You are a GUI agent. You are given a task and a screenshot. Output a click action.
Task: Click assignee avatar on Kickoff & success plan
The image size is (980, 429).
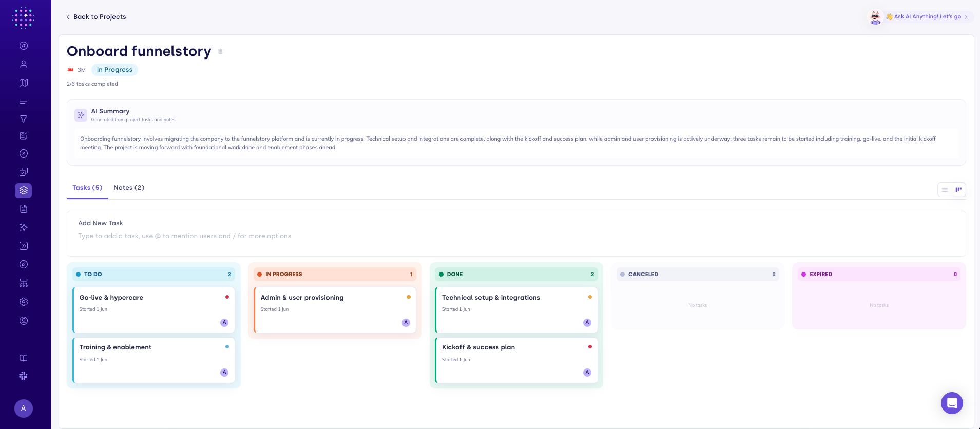(x=587, y=373)
